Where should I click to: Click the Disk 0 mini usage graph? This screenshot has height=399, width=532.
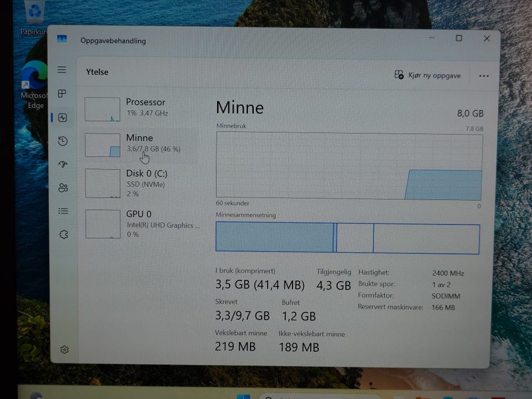[103, 183]
